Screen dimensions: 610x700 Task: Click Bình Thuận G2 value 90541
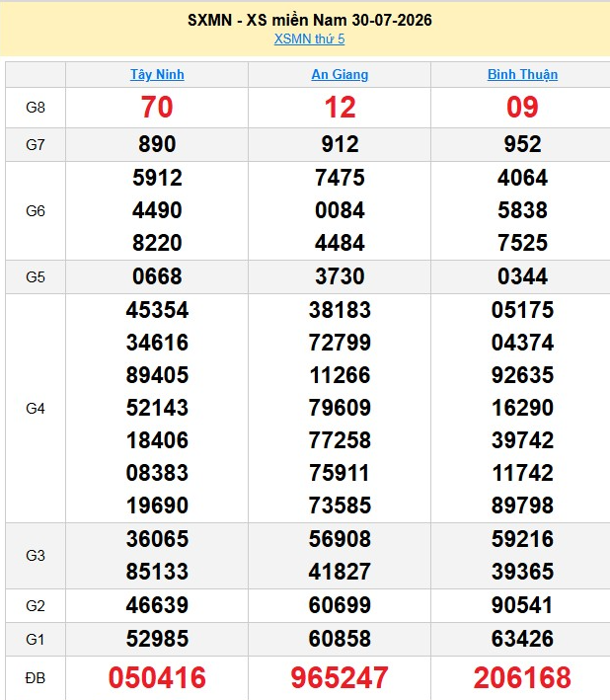(x=522, y=605)
